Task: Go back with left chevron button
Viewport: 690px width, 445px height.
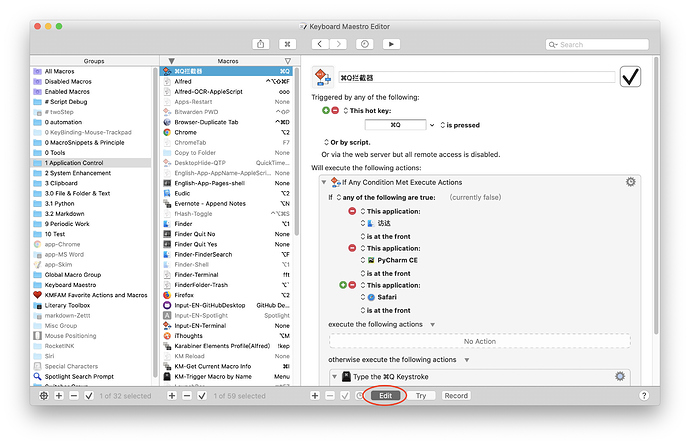Action: pyautogui.click(x=320, y=44)
